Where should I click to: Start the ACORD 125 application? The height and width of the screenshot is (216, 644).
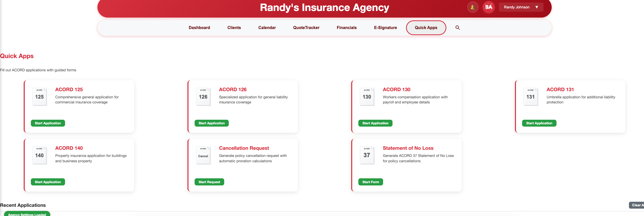tap(48, 123)
